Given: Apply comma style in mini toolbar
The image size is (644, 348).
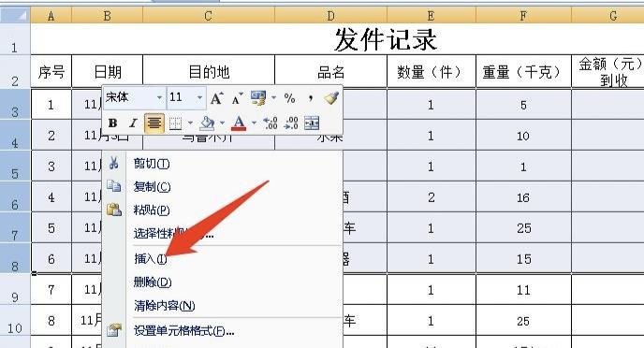Looking at the screenshot, I should 311,98.
